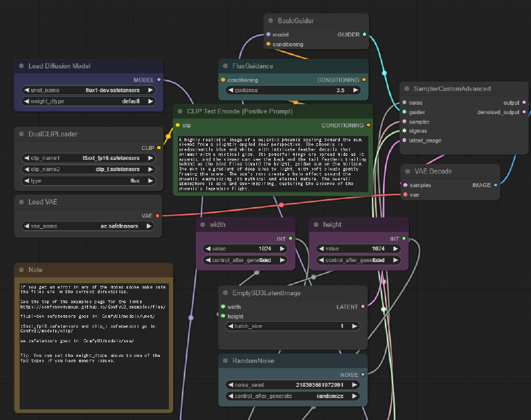Open RandomNoise control_after_generate randomize selector

pos(293,396)
